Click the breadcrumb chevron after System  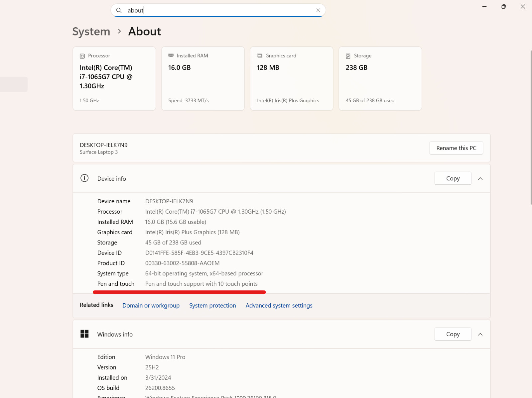pos(119,31)
